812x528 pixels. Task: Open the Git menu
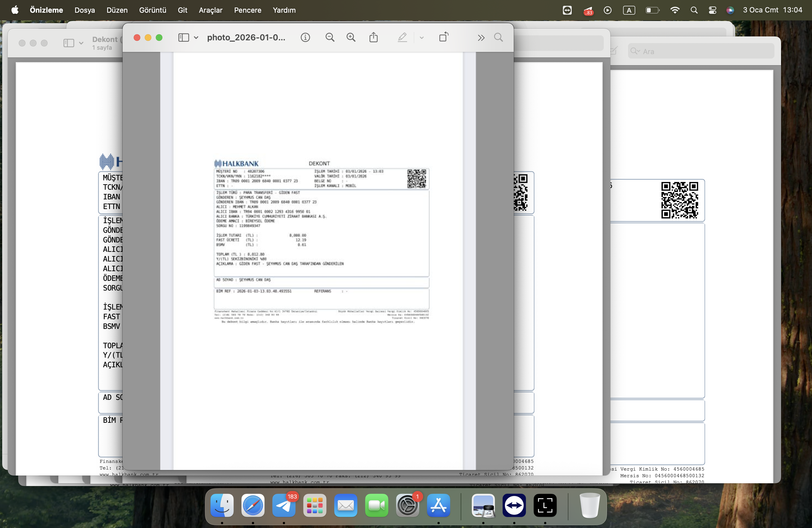click(x=183, y=10)
